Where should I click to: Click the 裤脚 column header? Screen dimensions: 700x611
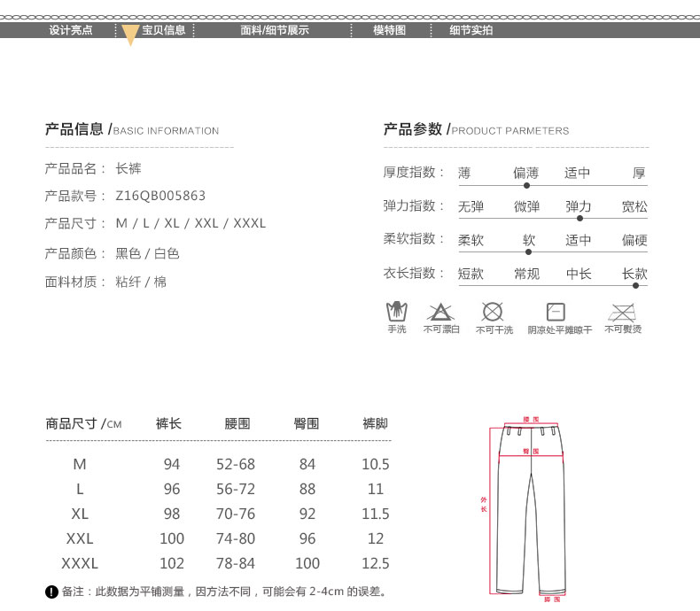pos(375,423)
